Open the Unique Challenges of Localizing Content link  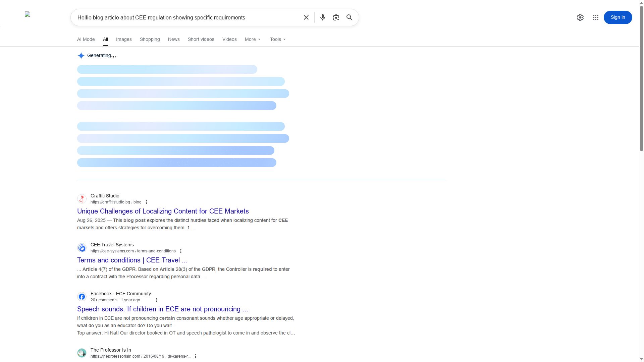click(x=163, y=211)
